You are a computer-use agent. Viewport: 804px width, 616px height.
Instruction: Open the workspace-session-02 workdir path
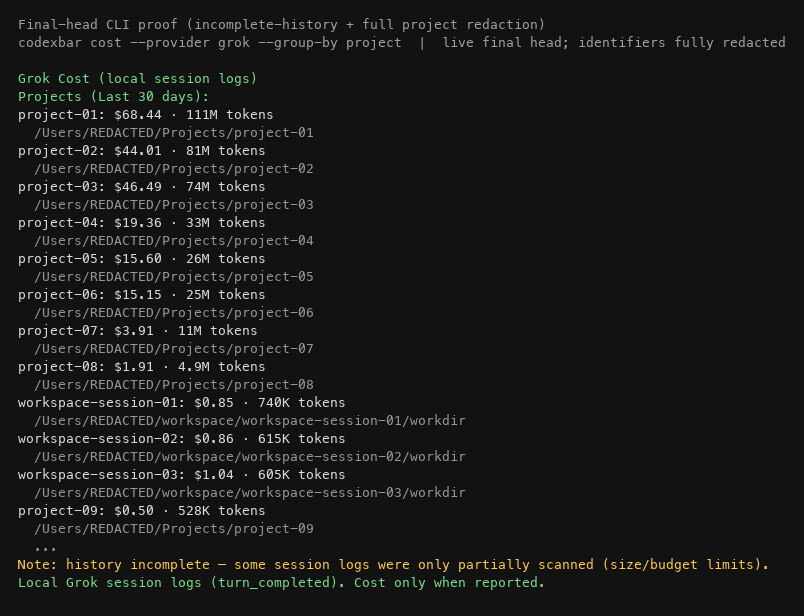coord(250,456)
